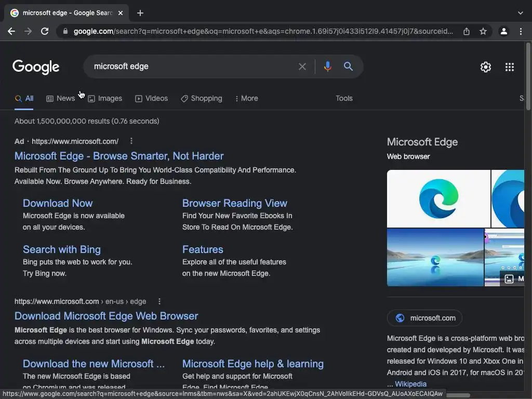Open Google settings gear icon

[x=486, y=67]
